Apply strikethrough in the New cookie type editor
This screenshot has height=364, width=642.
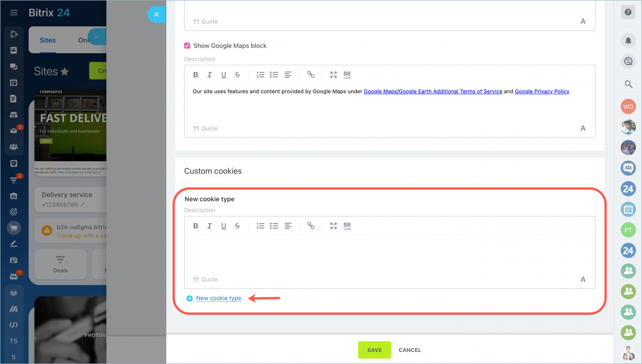tap(237, 226)
